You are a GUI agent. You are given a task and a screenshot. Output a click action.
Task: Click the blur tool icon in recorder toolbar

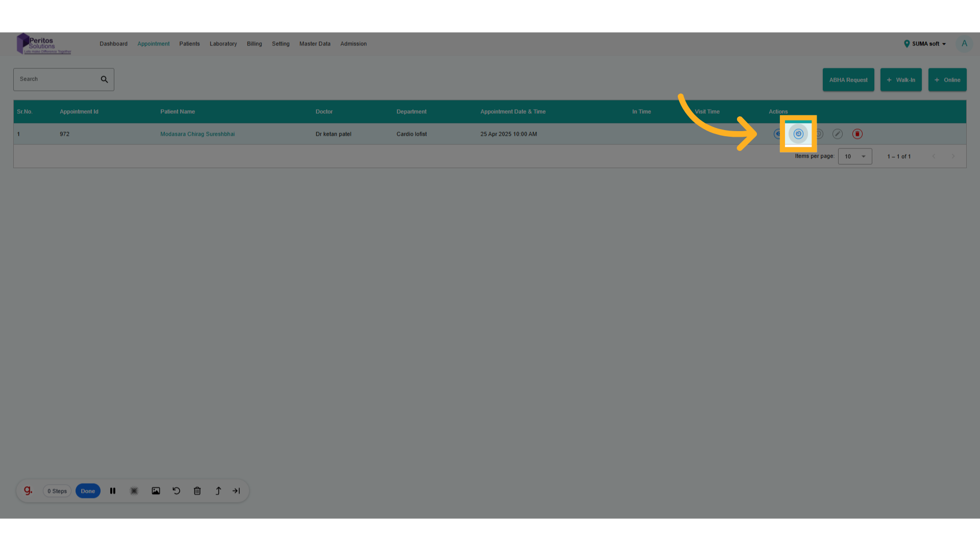click(134, 491)
